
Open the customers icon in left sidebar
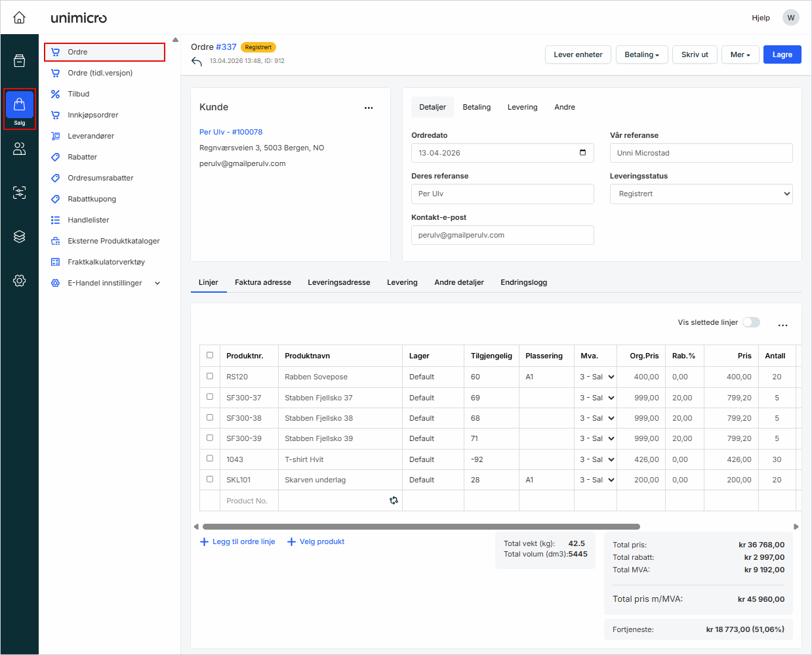click(20, 149)
